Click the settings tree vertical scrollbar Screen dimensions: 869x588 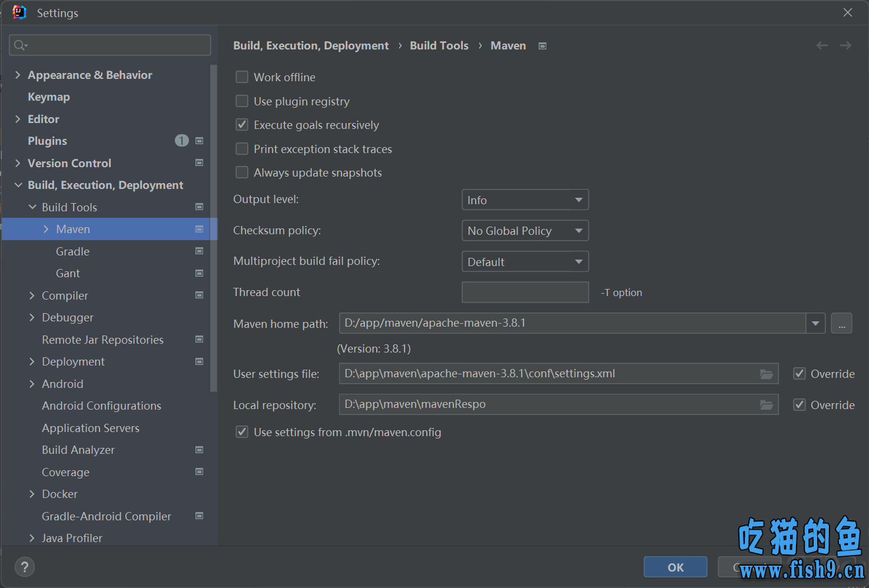[x=214, y=228]
